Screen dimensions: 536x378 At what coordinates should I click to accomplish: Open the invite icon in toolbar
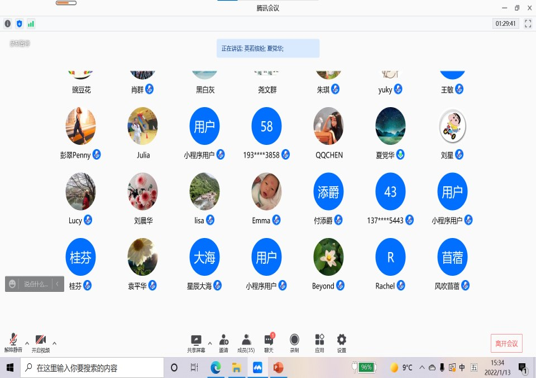pos(224,343)
